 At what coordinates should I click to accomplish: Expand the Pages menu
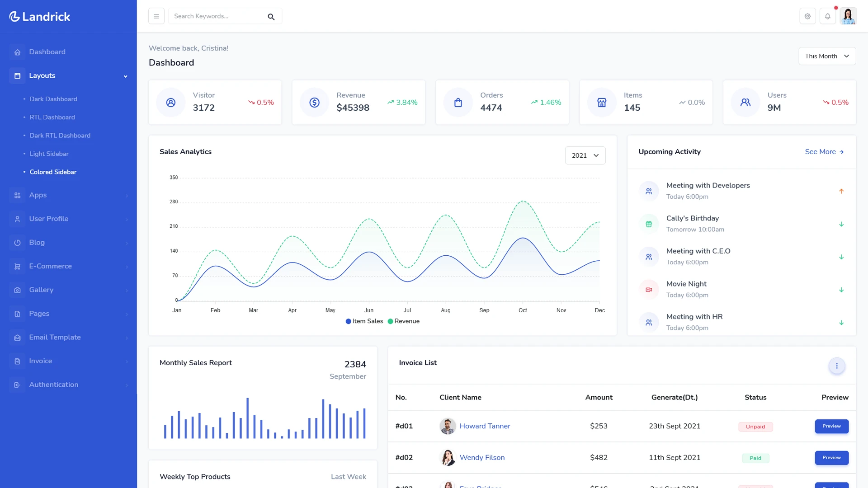point(127,314)
